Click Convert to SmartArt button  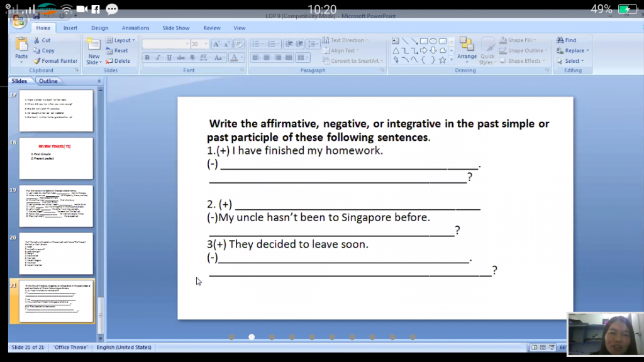coord(353,61)
